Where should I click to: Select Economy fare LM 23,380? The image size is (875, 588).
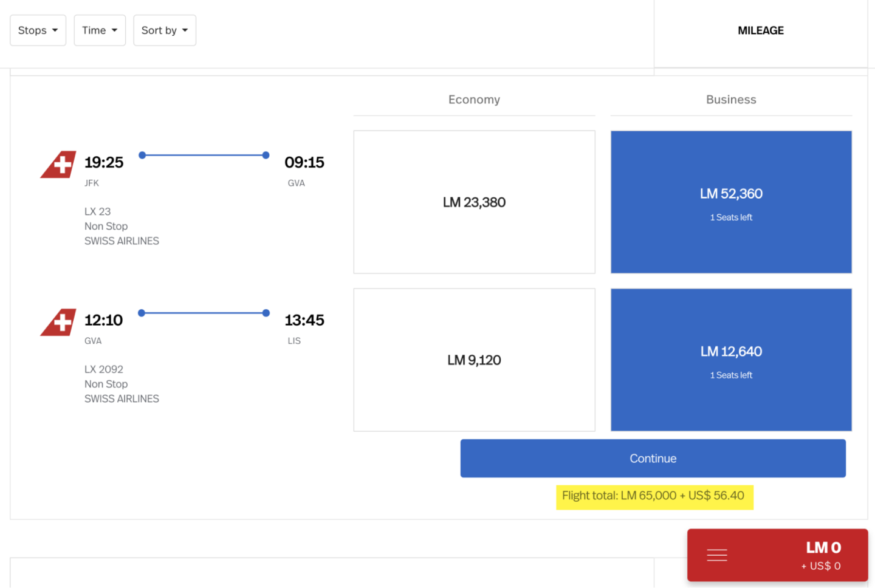474,202
